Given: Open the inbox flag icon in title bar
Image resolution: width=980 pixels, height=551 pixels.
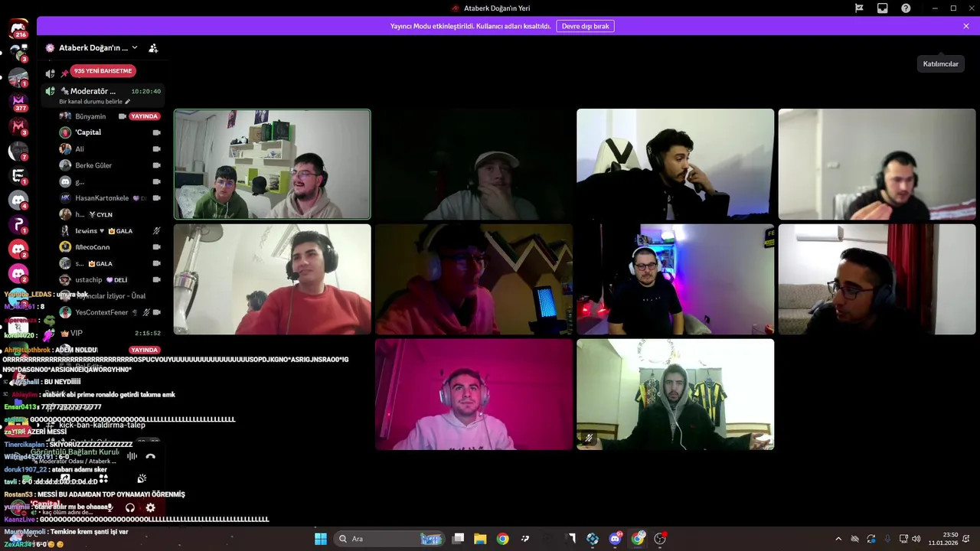Looking at the screenshot, I should (859, 8).
